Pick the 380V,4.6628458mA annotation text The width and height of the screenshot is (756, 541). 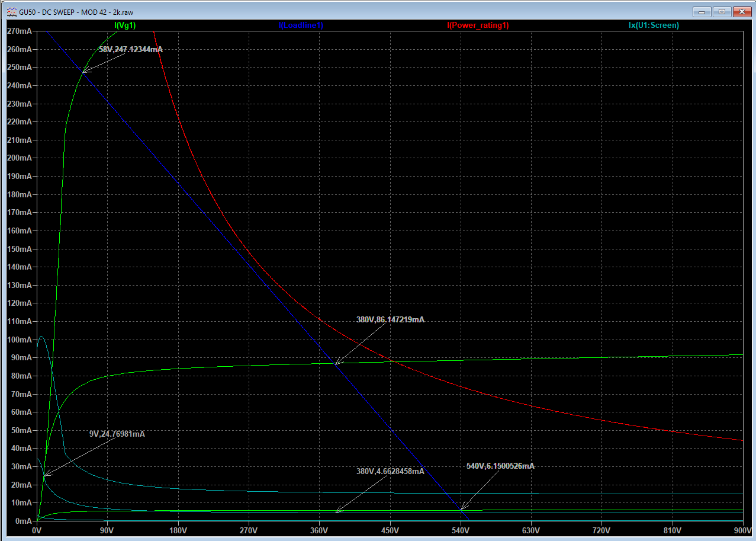pyautogui.click(x=390, y=472)
